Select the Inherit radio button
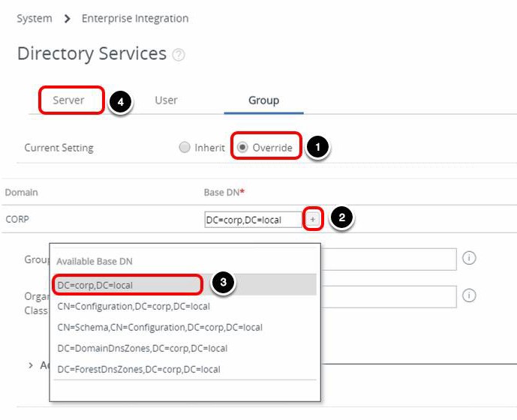The height and width of the screenshot is (420, 517). 185,147
